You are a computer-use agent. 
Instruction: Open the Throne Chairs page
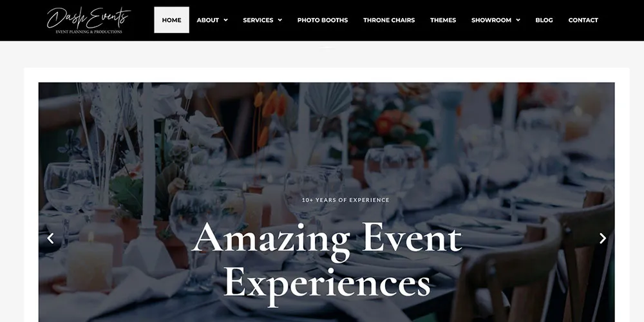point(389,20)
